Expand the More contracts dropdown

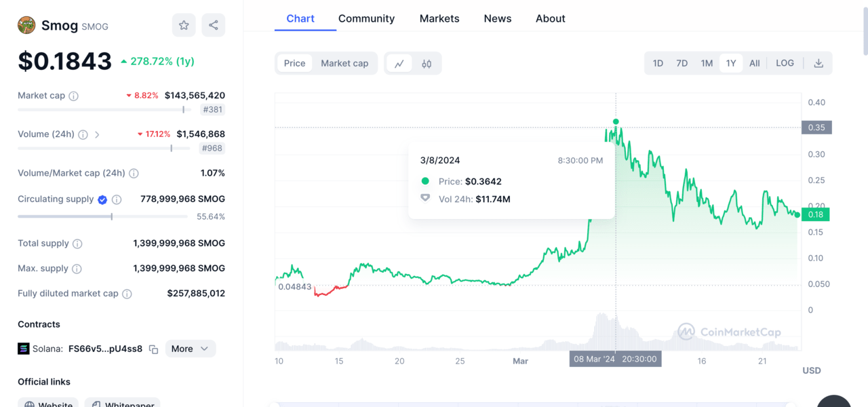click(190, 349)
